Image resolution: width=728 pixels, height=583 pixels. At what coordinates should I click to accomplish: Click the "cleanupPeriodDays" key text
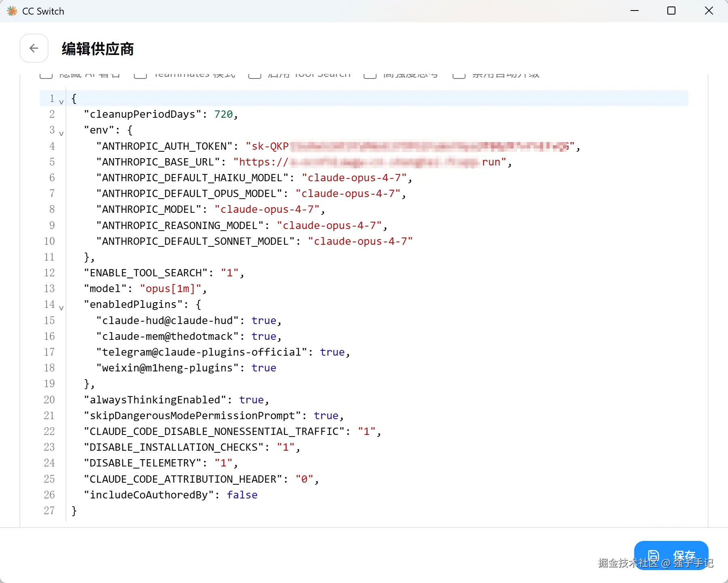point(142,114)
